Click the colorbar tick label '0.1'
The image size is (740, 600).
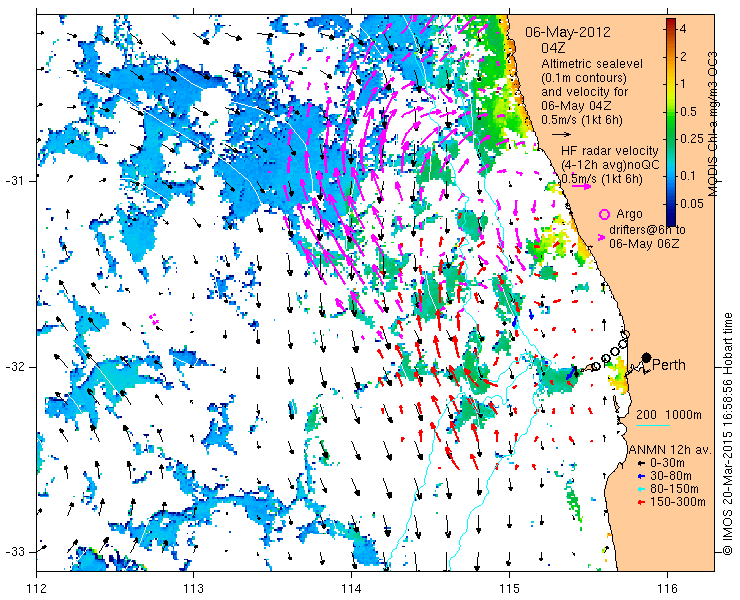click(x=688, y=176)
